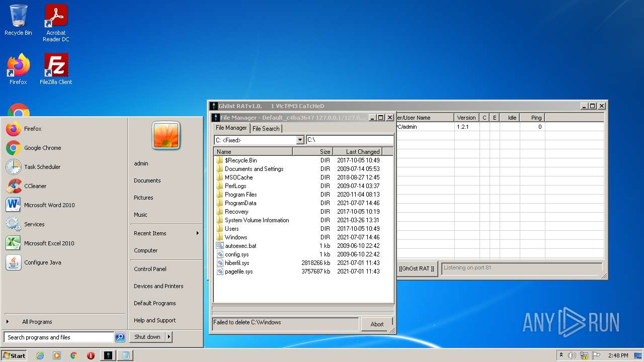Viewport: 644px width, 362px height.
Task: Open Documents from Start menu
Action: pyautogui.click(x=147, y=180)
